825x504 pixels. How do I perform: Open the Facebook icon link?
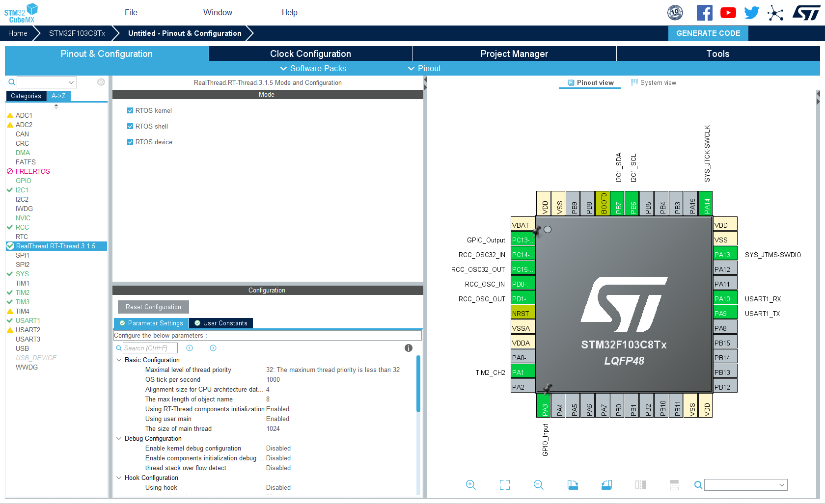pyautogui.click(x=704, y=13)
